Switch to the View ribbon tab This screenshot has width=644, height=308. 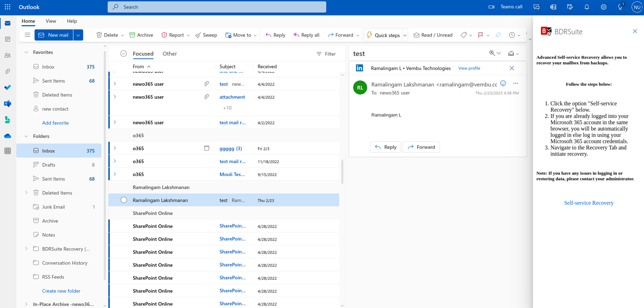coord(51,21)
